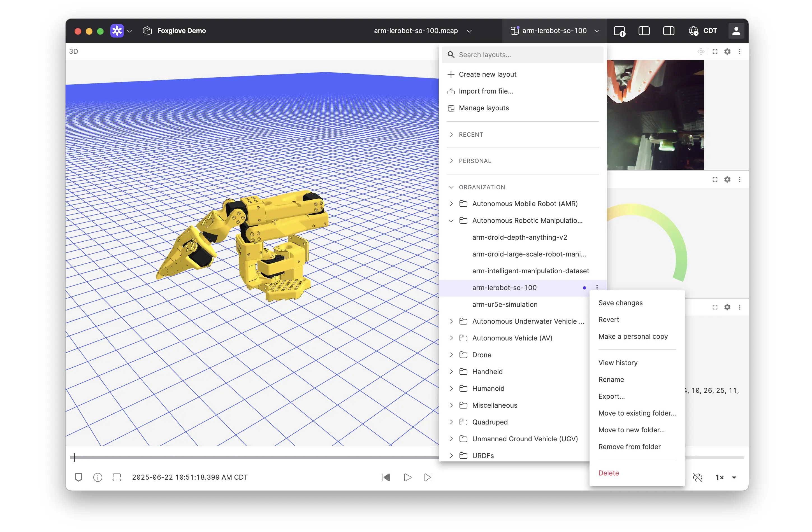
Task: Click the add panel icon
Action: coord(619,31)
